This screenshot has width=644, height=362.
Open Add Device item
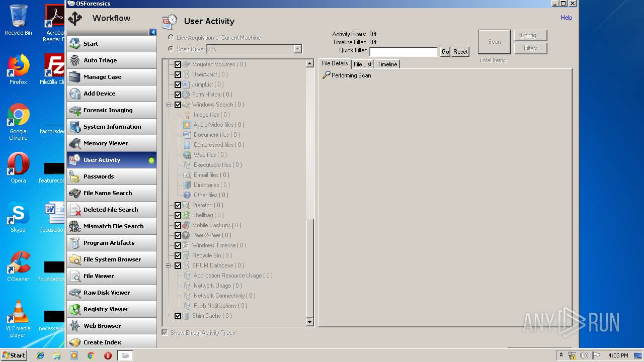pos(111,94)
